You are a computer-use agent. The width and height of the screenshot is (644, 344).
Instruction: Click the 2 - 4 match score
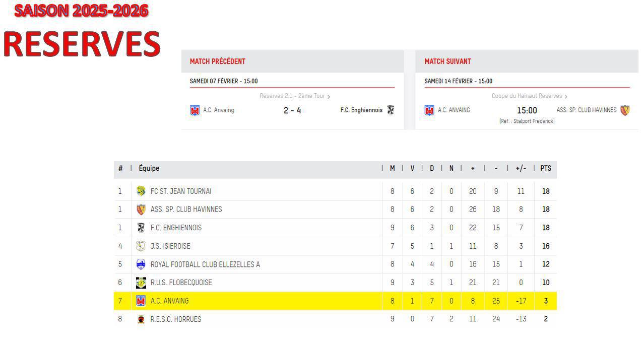[x=292, y=110]
